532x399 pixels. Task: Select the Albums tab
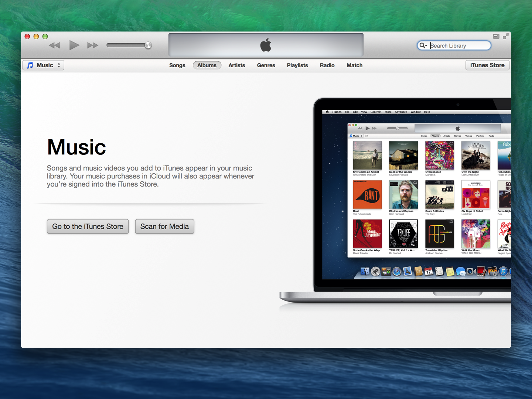[x=207, y=65]
